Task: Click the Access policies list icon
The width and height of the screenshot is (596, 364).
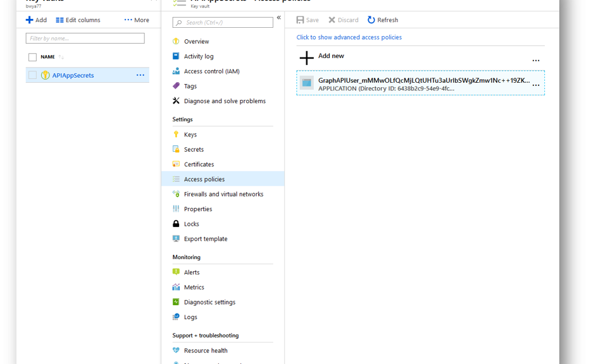Action: (x=176, y=179)
